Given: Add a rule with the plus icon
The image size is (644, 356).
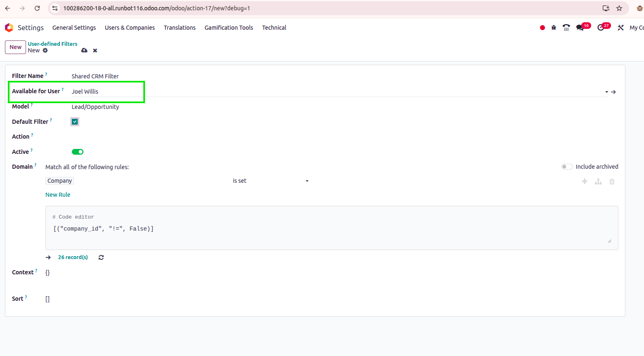Looking at the screenshot, I should 585,182.
